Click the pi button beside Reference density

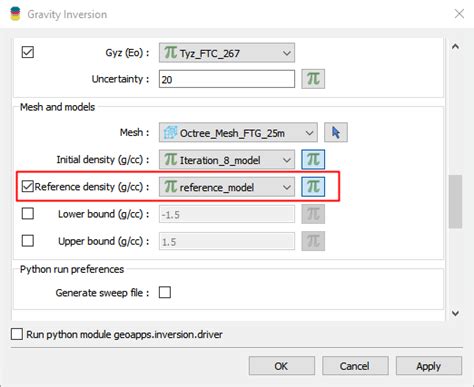[313, 186]
